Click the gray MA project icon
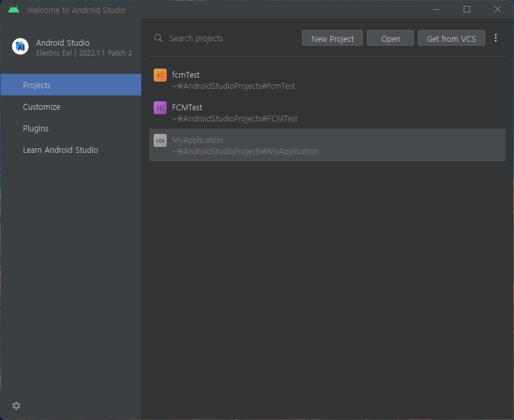The height and width of the screenshot is (420, 514). (x=160, y=140)
